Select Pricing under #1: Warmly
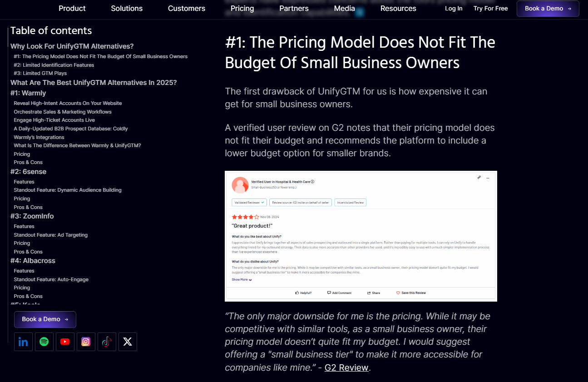This screenshot has height=382, width=588. pyautogui.click(x=22, y=154)
